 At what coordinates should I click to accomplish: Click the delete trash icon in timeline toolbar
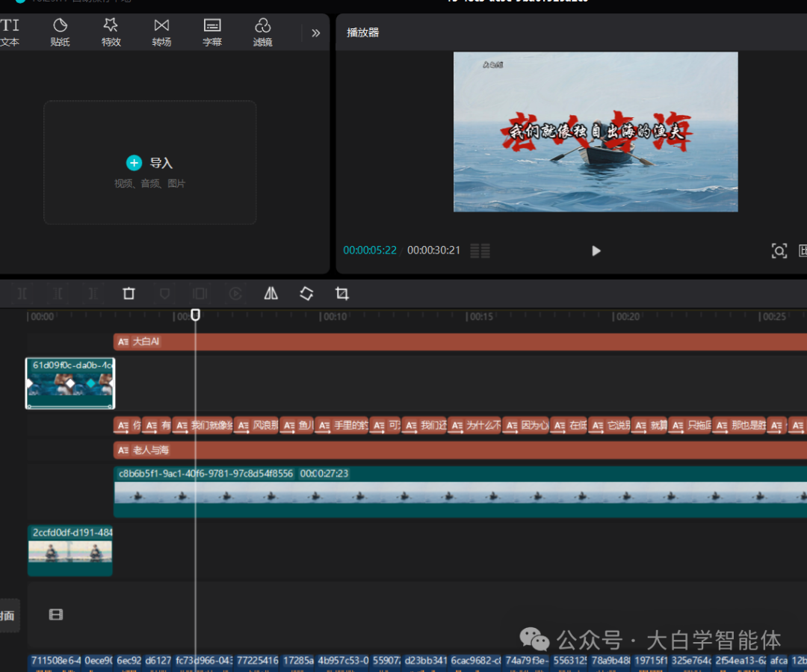pyautogui.click(x=129, y=294)
